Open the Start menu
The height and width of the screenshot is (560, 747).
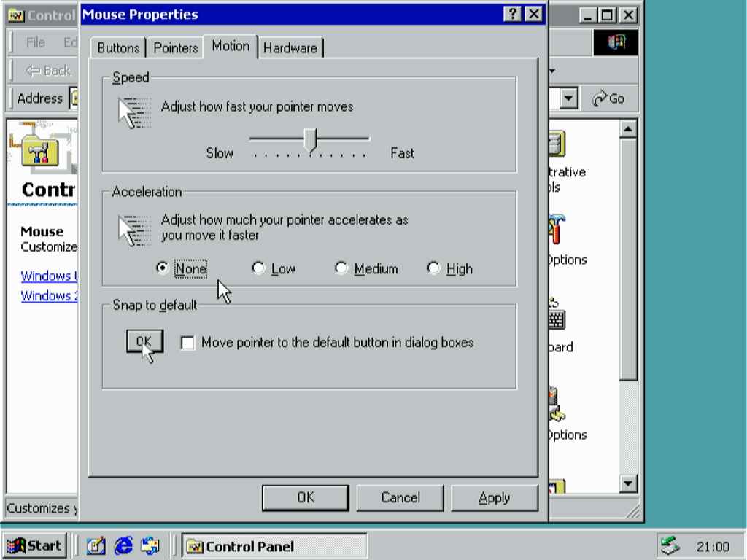coord(34,545)
